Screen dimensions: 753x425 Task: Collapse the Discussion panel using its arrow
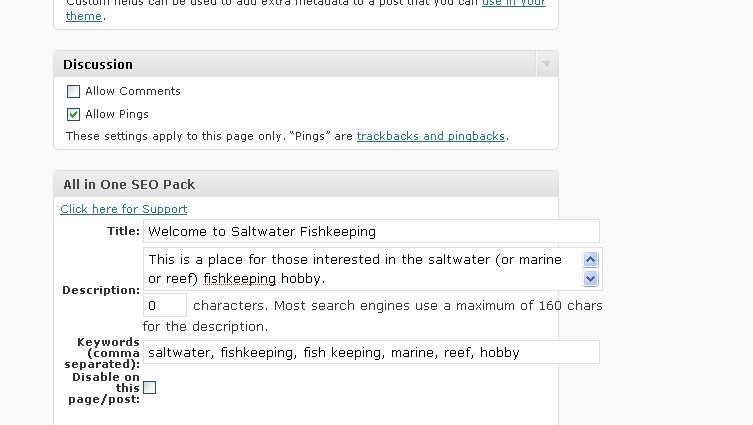coord(546,64)
